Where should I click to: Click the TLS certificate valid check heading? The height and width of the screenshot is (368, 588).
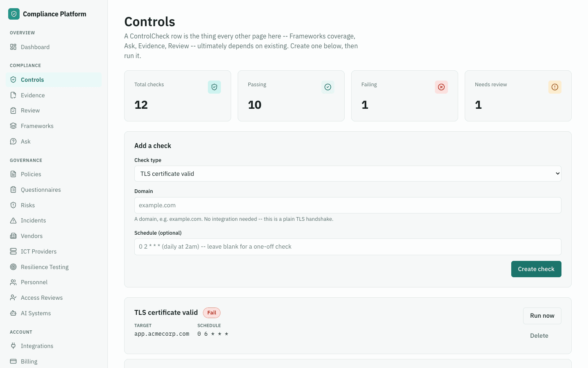pos(166,312)
